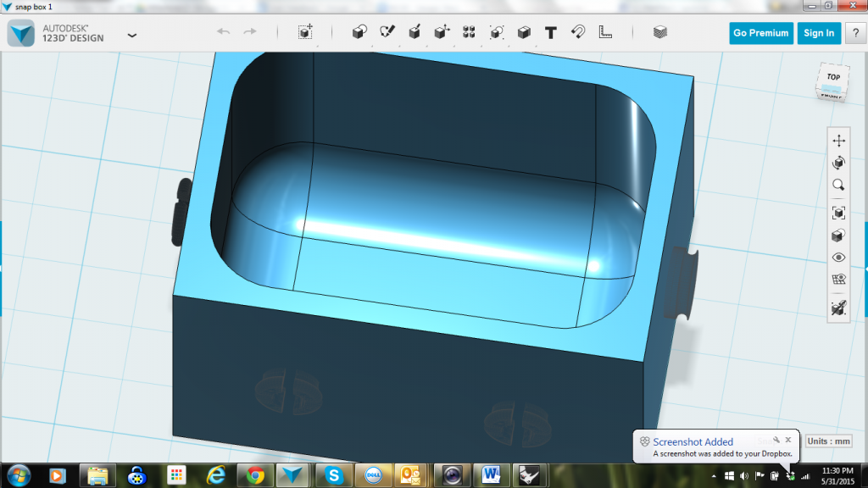
Task: Toggle grid visibility in navigation bar
Action: click(x=838, y=280)
